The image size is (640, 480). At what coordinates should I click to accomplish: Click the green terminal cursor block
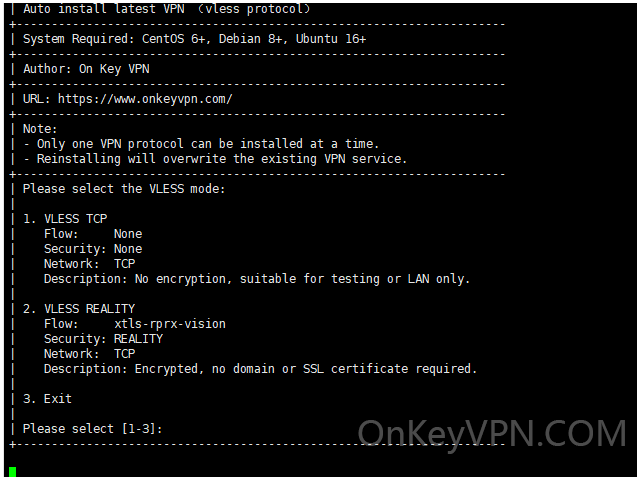[x=12, y=472]
